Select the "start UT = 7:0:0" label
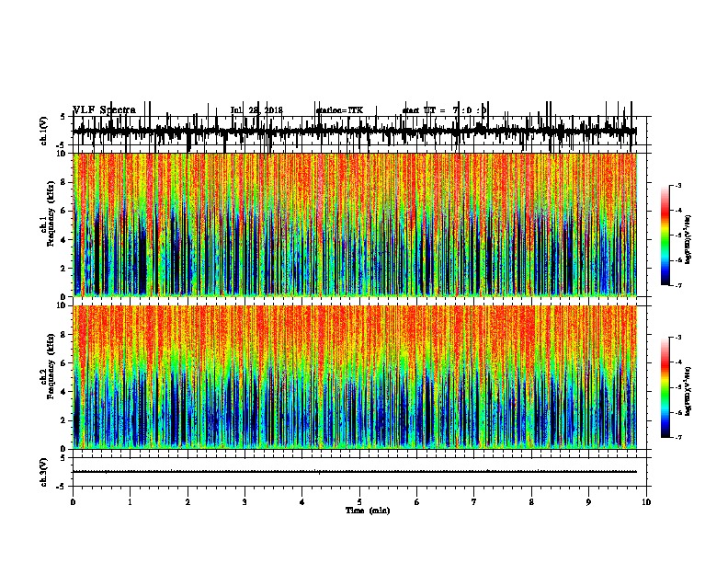This screenshot has width=728, height=563. tap(444, 110)
